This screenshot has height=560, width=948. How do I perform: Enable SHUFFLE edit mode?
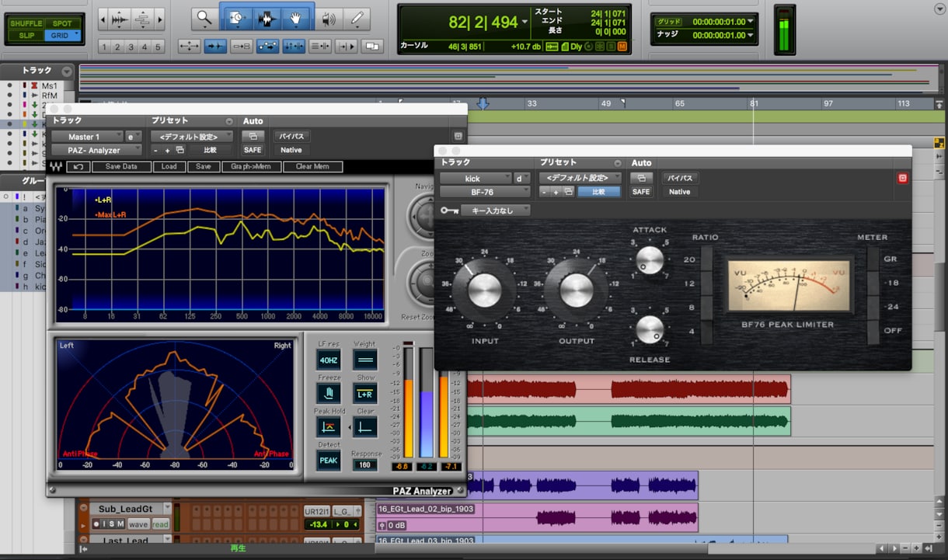click(x=26, y=23)
